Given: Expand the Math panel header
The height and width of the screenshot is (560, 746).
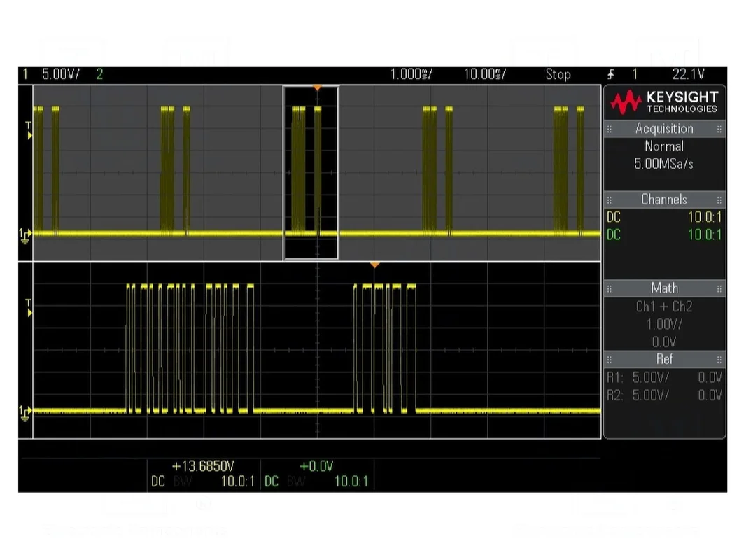Looking at the screenshot, I should (664, 288).
